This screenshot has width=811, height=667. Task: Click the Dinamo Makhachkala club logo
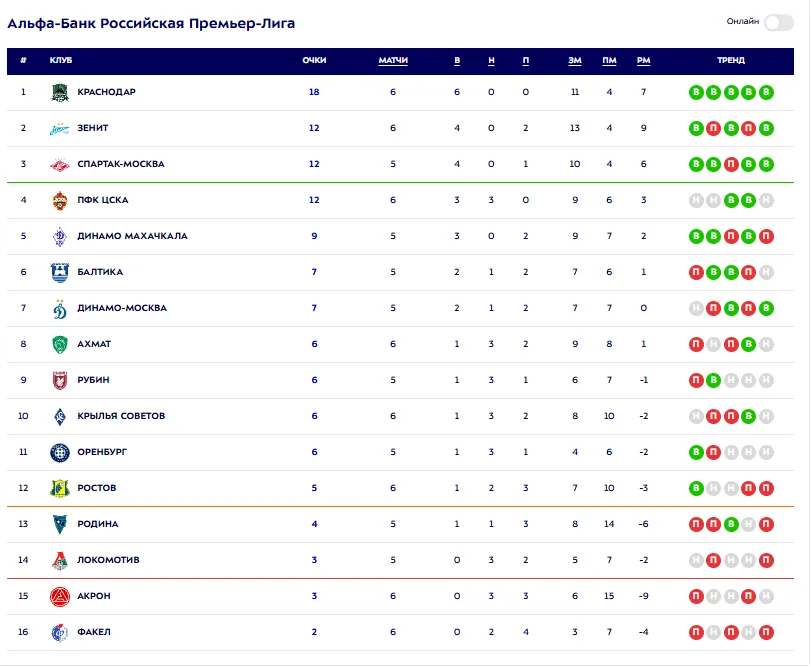(60, 236)
